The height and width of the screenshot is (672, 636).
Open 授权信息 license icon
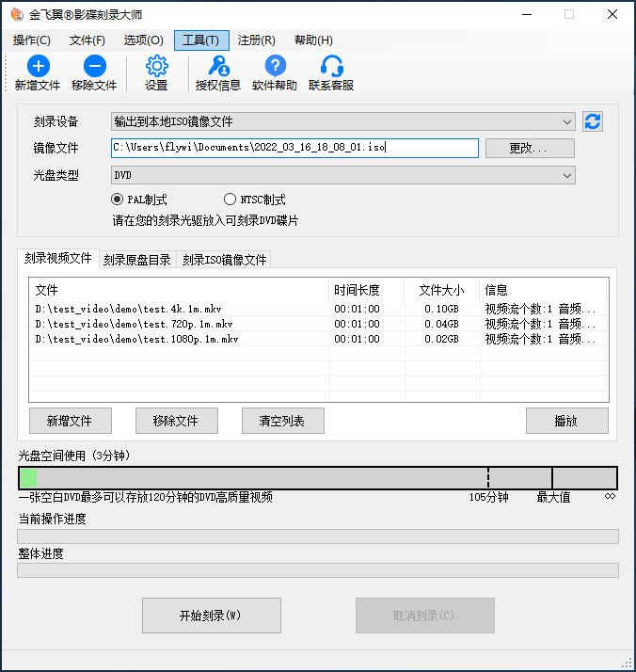[217, 66]
